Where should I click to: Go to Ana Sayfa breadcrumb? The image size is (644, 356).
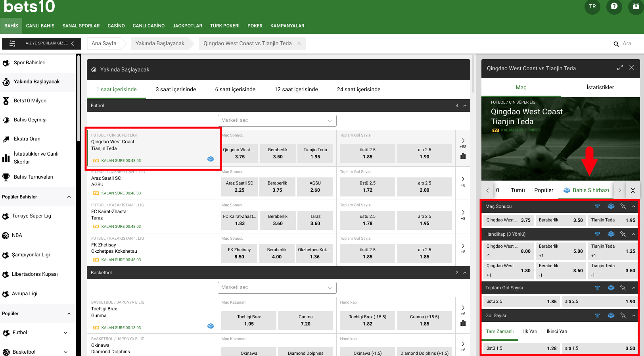(104, 44)
